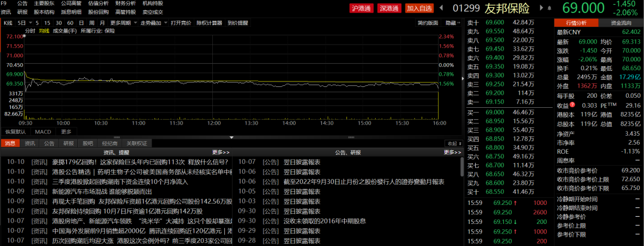Click 卖一 price 69.150
Viewport: 644px width, 246px height.
pyautogui.click(x=494, y=101)
